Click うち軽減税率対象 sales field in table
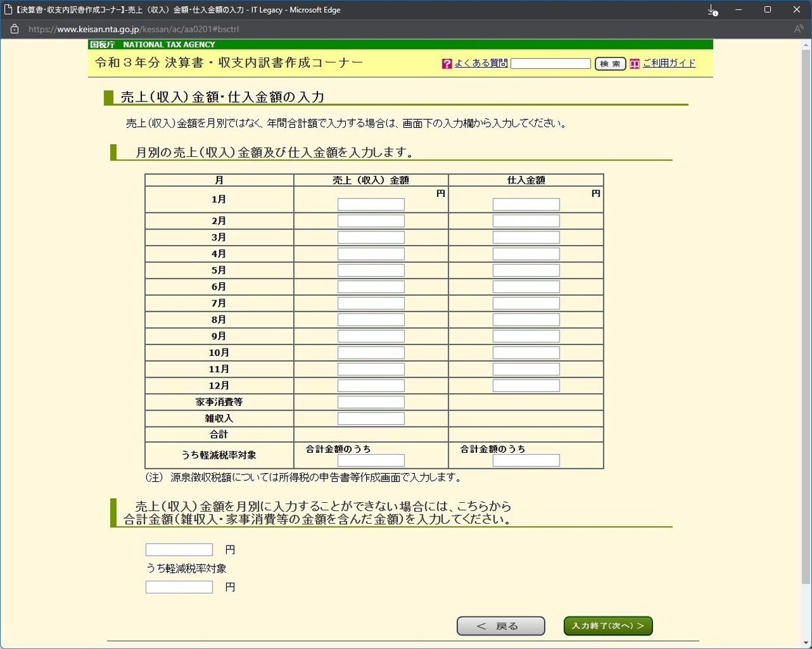The height and width of the screenshot is (649, 812). tap(371, 460)
